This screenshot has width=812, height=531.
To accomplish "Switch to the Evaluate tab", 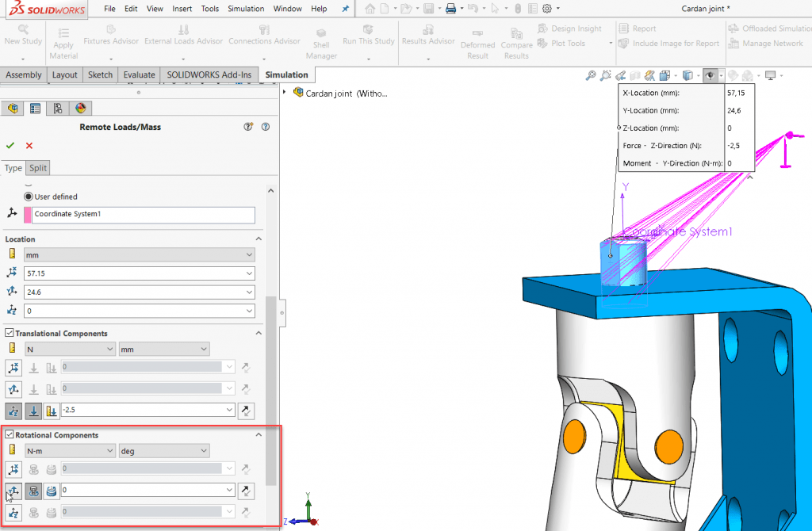I will (139, 74).
